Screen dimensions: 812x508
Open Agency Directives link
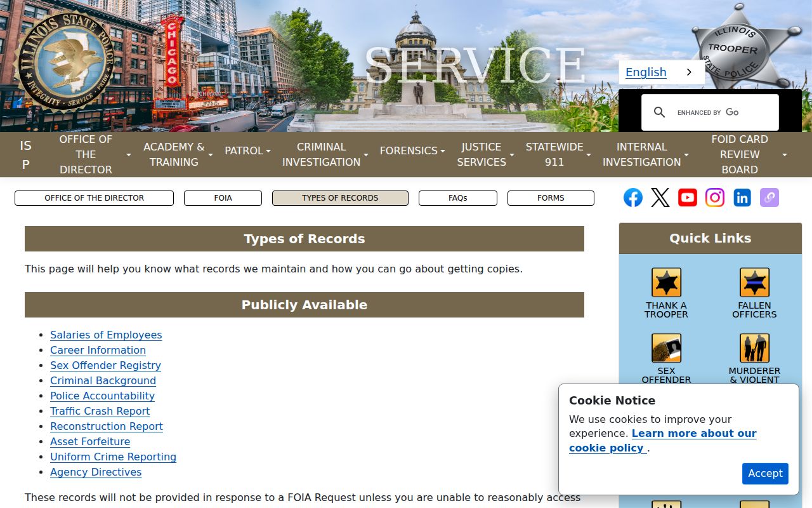tap(96, 472)
